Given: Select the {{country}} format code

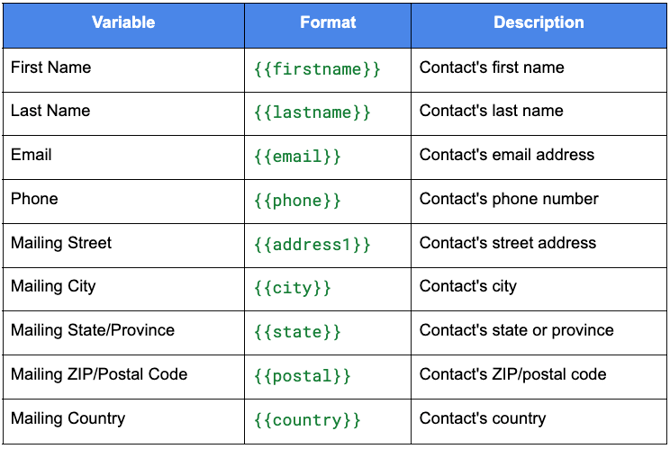Looking at the screenshot, I should (308, 420).
